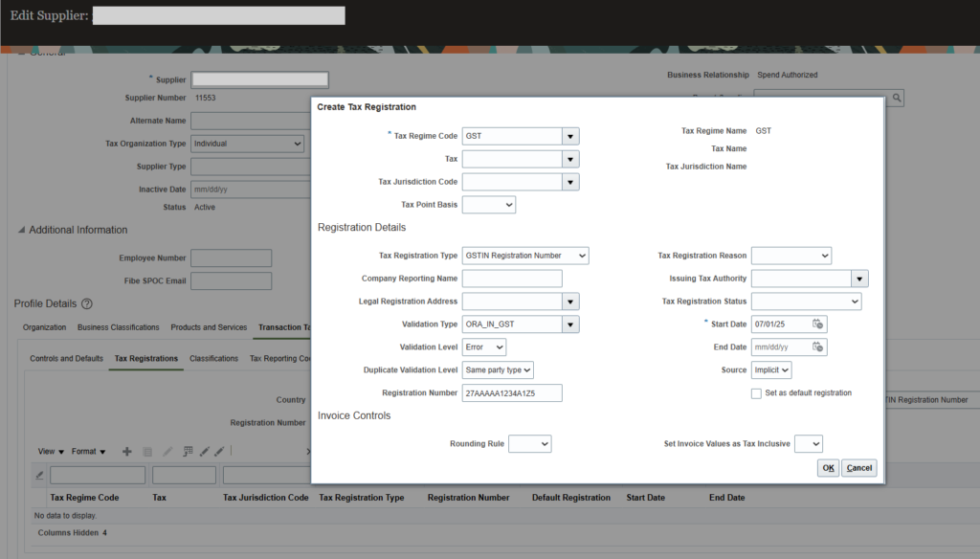Viewport: 980px width, 559px height.
Task: Click the Registration Number input field
Action: pos(512,393)
